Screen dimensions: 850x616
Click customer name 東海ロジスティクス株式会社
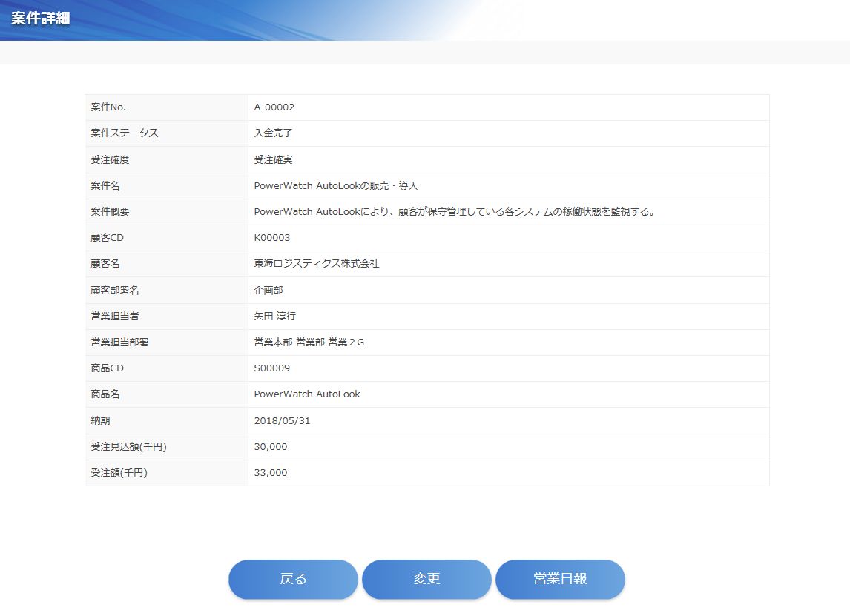click(317, 264)
